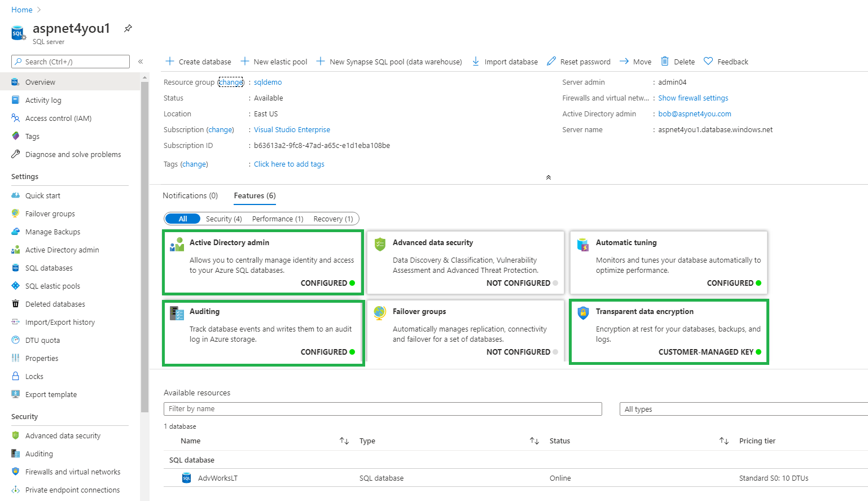Pin aspnet4you1 to dashboard
Viewport: 868px width, 501px height.
tap(128, 28)
